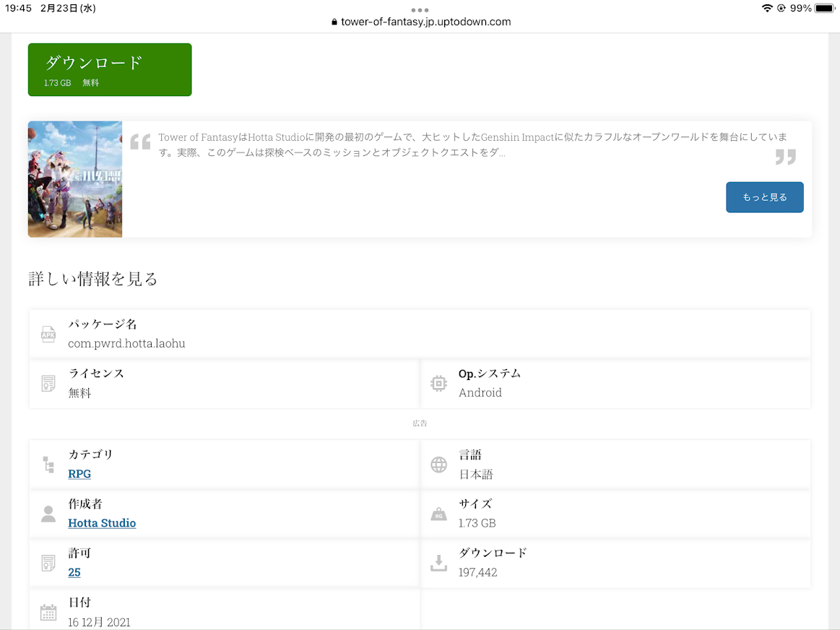Tap the Wi-Fi status icon
This screenshot has width=840, height=630.
[x=767, y=8]
